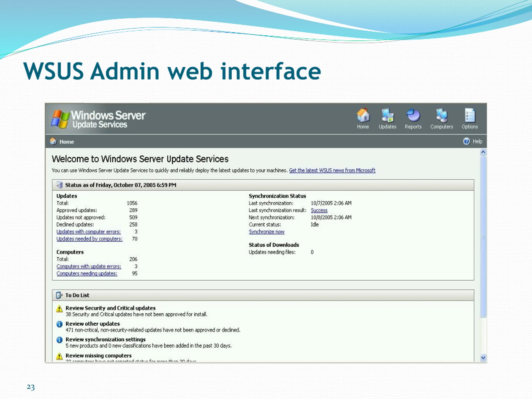Click the Welcome to Windows Server Update Services heading
This screenshot has height=399, width=532.
click(x=140, y=159)
